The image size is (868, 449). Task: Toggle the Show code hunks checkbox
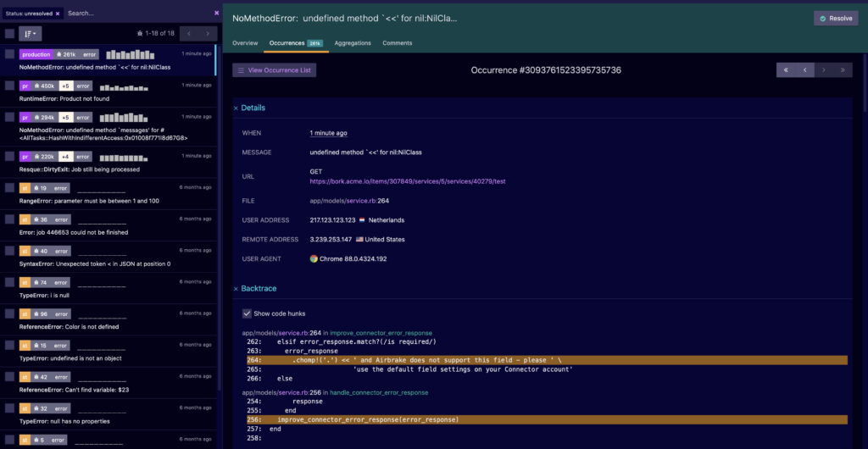247,313
